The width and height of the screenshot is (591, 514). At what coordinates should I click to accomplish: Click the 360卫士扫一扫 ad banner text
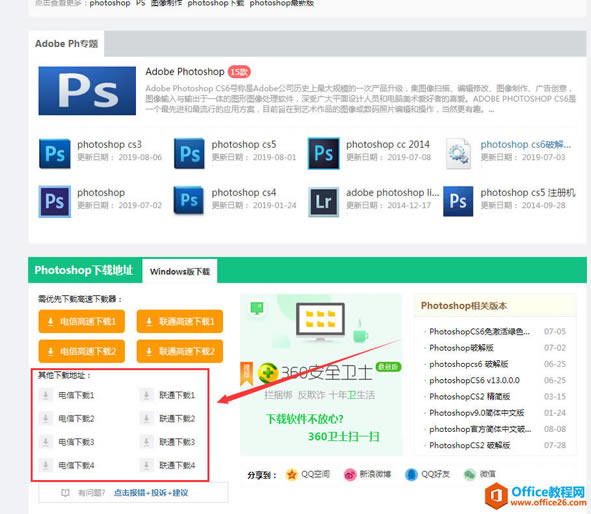click(343, 436)
